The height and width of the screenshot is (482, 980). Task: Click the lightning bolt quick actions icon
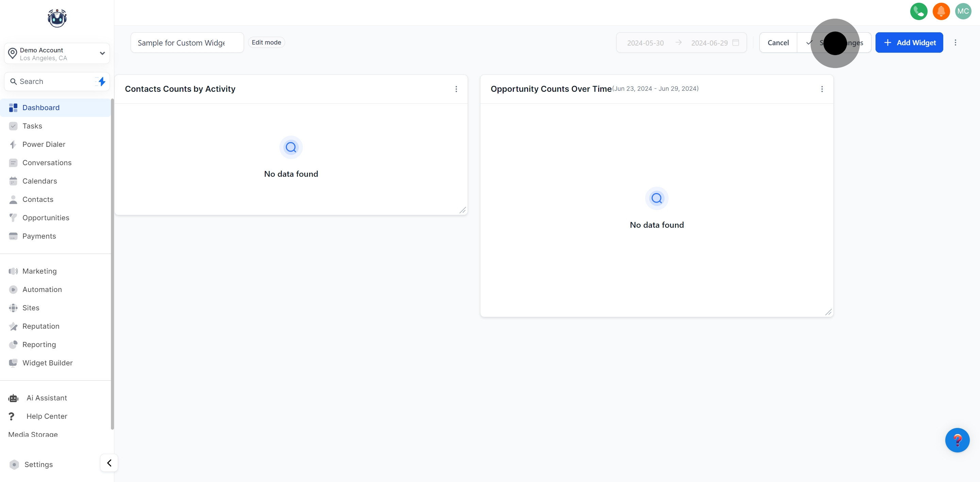click(101, 81)
